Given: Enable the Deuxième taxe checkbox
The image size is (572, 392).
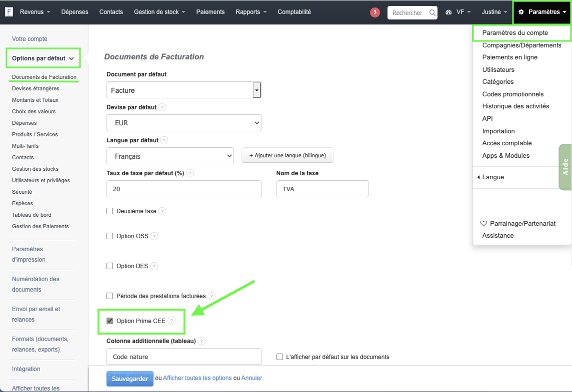Looking at the screenshot, I should pos(109,211).
